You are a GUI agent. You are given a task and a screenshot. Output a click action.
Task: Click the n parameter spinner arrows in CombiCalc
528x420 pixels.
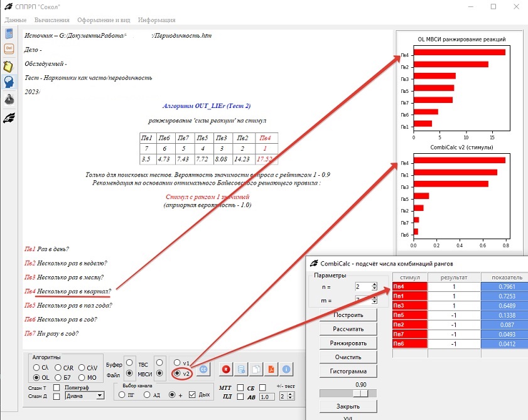click(x=374, y=287)
